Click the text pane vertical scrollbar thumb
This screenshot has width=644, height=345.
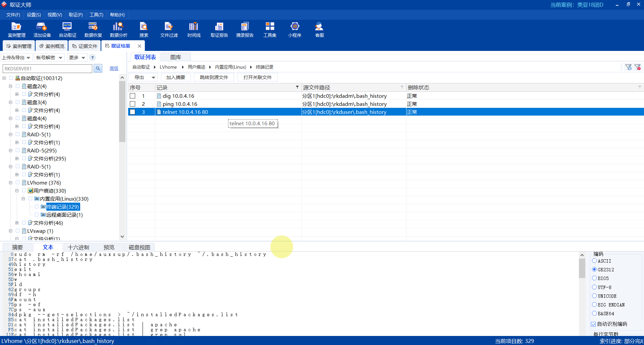582,268
